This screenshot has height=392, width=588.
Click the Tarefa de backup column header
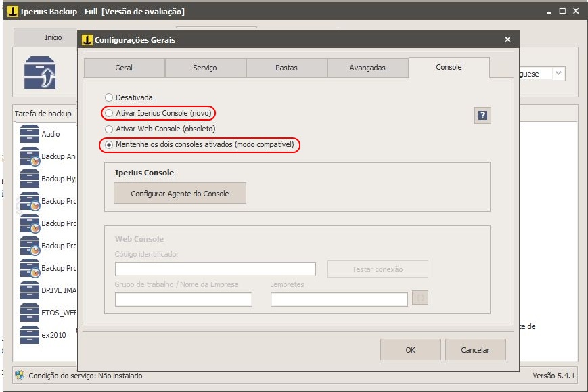coord(44,114)
